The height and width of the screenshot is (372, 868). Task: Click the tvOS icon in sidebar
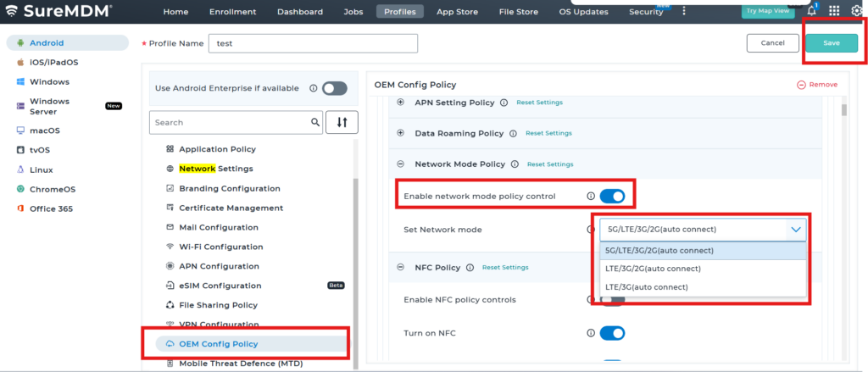point(20,150)
